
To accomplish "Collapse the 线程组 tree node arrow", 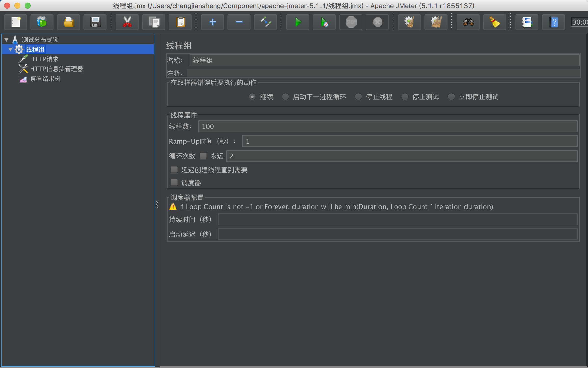I will [10, 49].
